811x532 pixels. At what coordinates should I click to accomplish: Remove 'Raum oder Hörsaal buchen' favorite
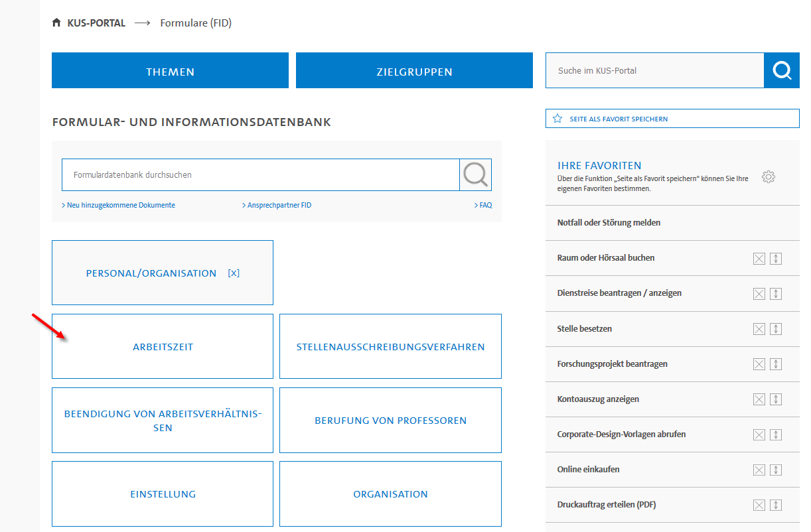click(759, 259)
